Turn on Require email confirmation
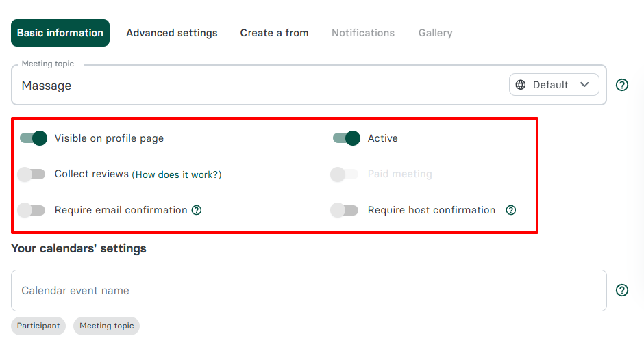 [x=32, y=210]
